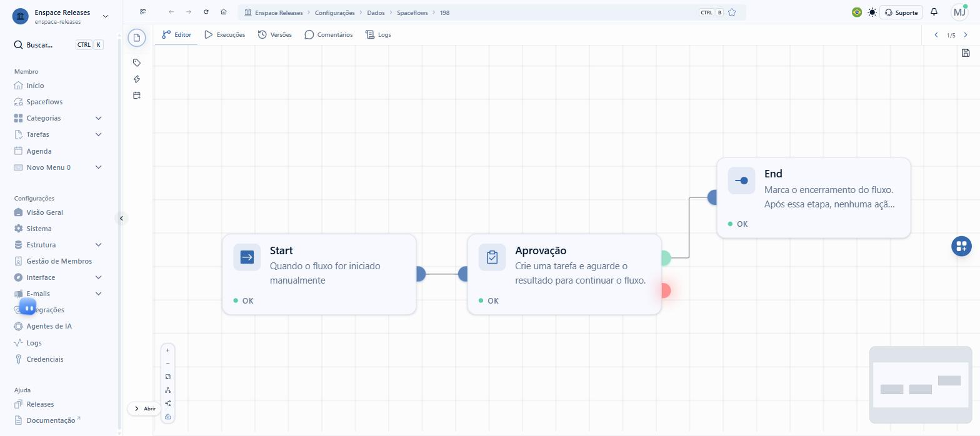980x436 pixels.
Task: Open Visão Geral in the sidebar
Action: coord(44,212)
